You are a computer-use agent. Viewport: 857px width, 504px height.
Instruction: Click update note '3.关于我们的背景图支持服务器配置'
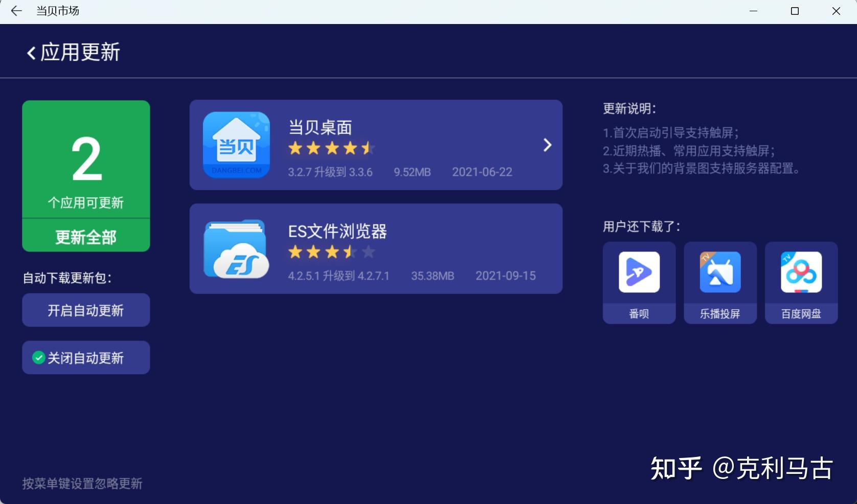coord(702,169)
